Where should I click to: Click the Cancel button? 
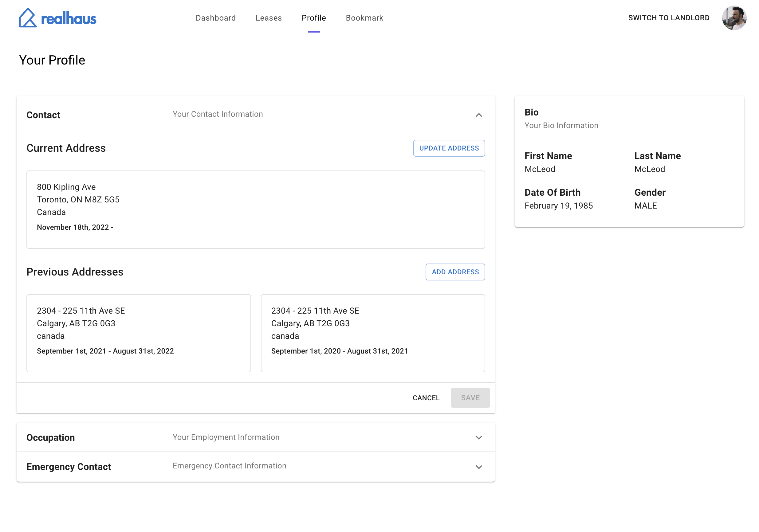point(426,398)
